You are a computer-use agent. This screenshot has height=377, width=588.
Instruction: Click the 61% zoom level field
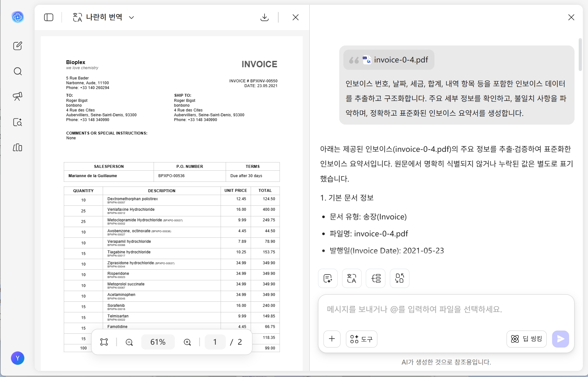tap(158, 342)
